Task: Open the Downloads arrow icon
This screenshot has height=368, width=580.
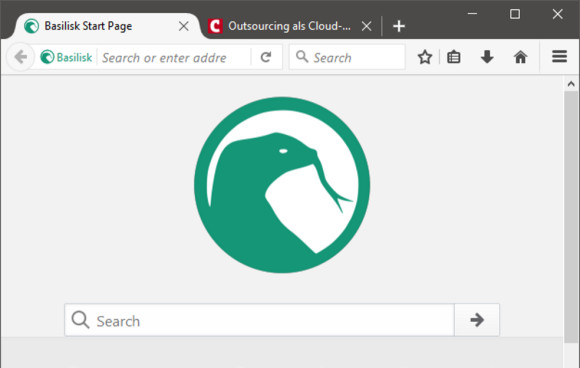Action: (x=487, y=57)
